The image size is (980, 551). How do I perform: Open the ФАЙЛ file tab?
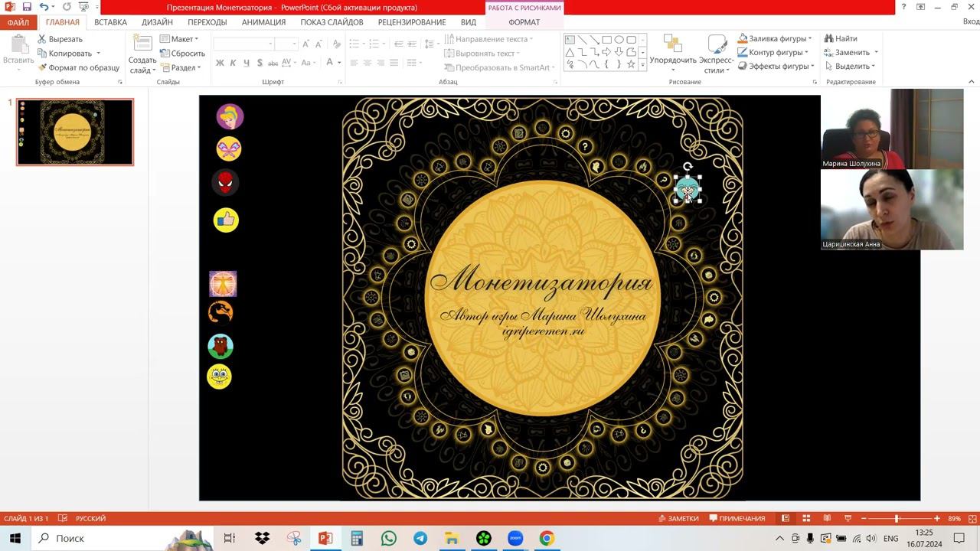click(18, 22)
